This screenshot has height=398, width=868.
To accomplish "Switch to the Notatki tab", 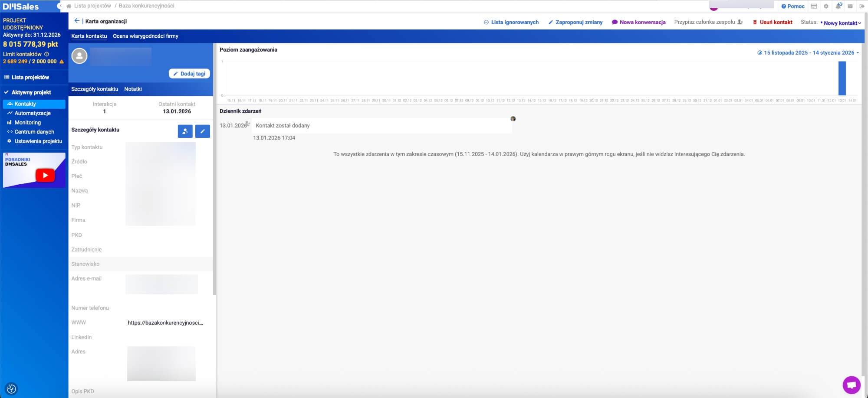I will click(133, 89).
